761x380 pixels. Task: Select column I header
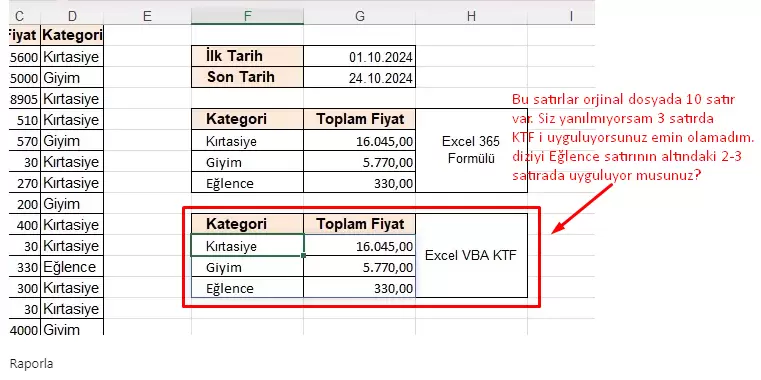pyautogui.click(x=561, y=17)
